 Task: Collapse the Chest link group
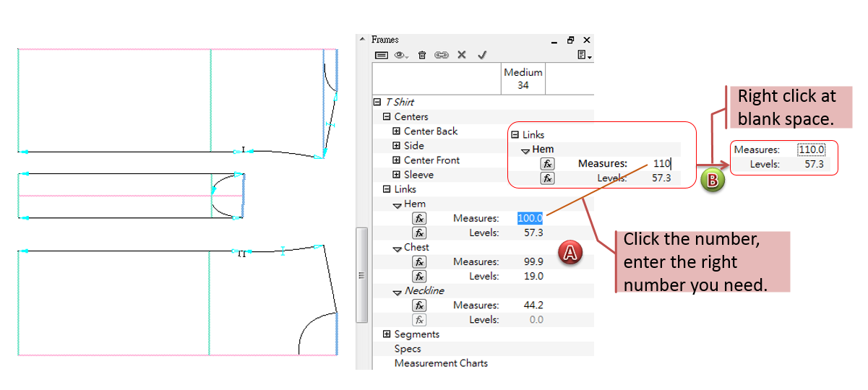398,248
